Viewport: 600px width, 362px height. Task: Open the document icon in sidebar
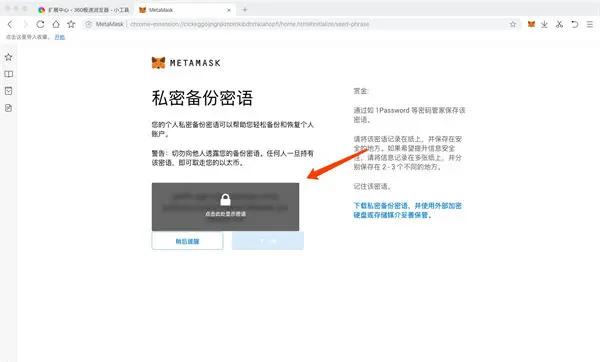[x=8, y=108]
